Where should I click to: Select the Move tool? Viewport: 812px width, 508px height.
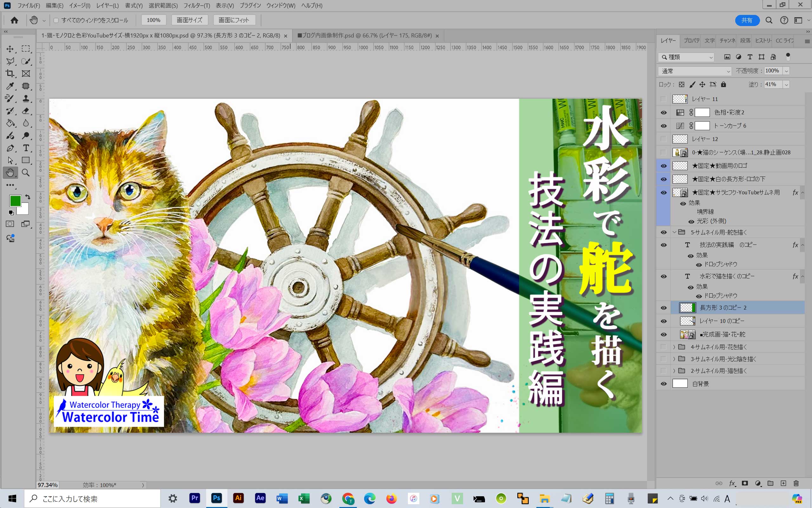(10, 49)
